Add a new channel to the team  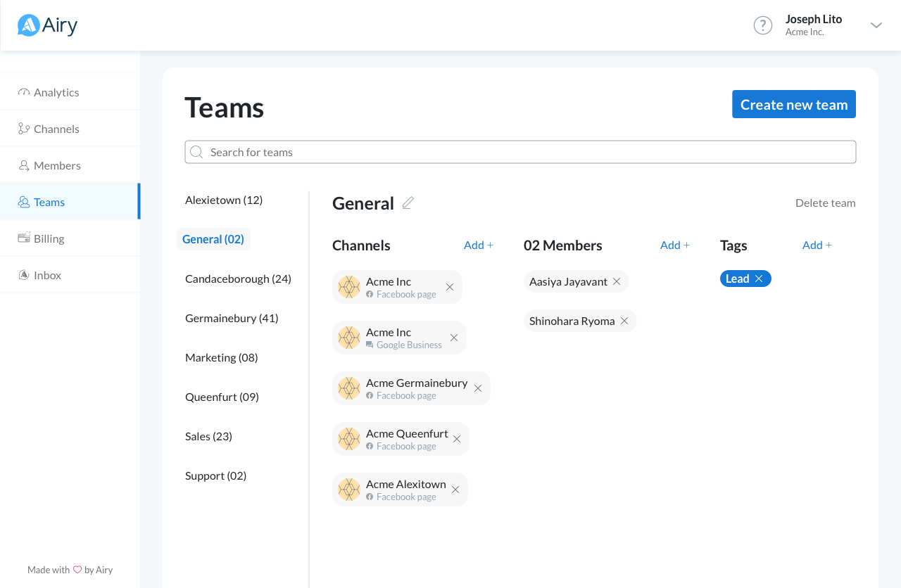click(x=479, y=245)
